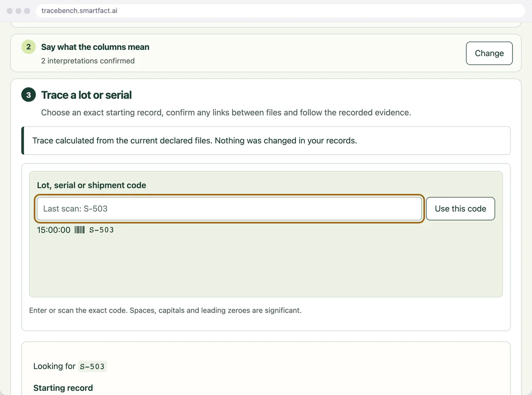
Task: Click the step 3 number badge
Action: 28,95
